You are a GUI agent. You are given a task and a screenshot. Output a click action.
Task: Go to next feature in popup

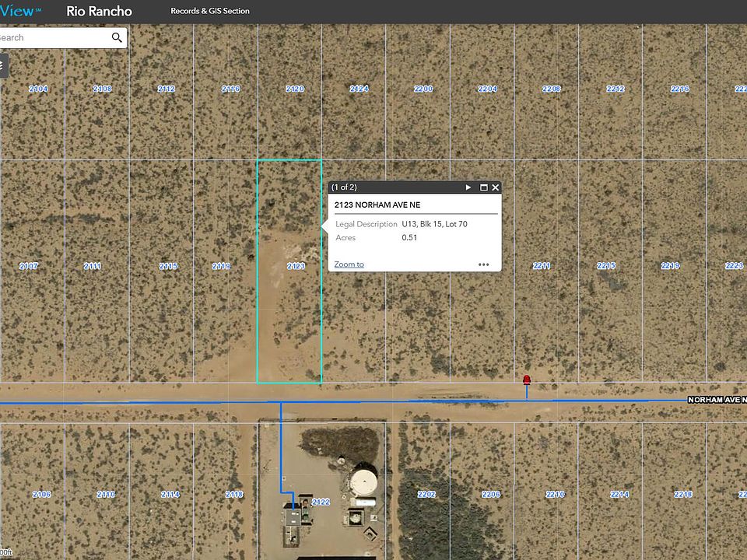click(468, 187)
